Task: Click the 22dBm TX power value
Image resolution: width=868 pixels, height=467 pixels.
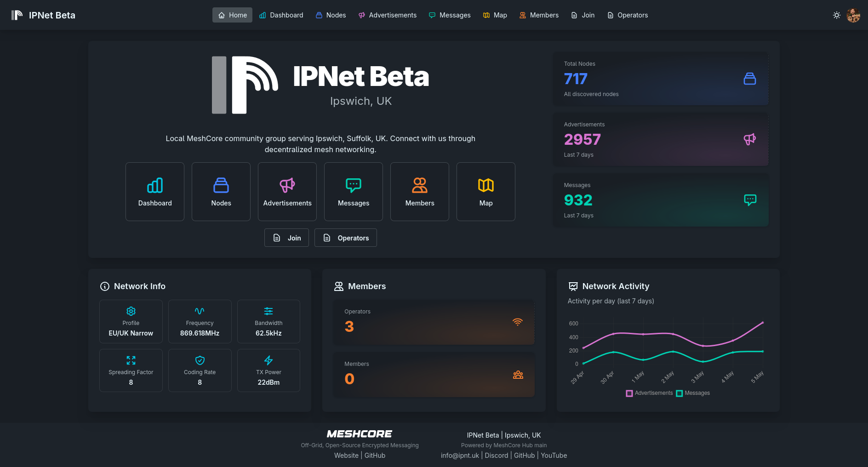Action: click(x=268, y=382)
